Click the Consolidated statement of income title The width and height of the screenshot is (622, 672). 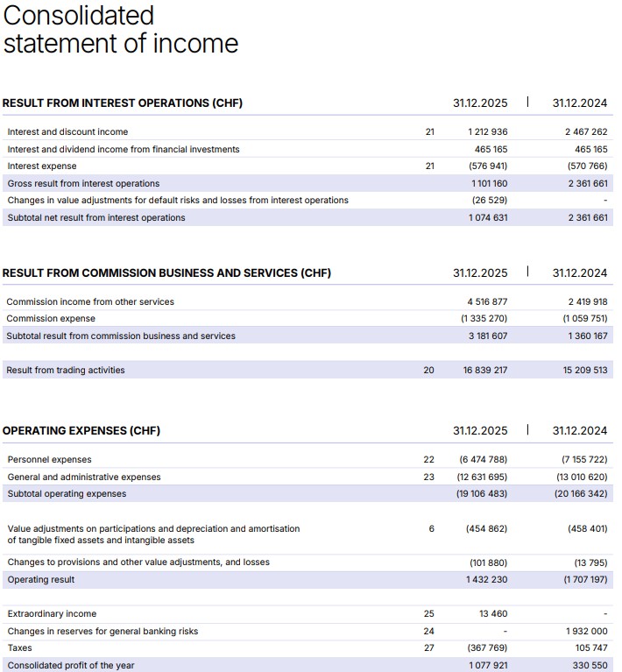pos(120,29)
